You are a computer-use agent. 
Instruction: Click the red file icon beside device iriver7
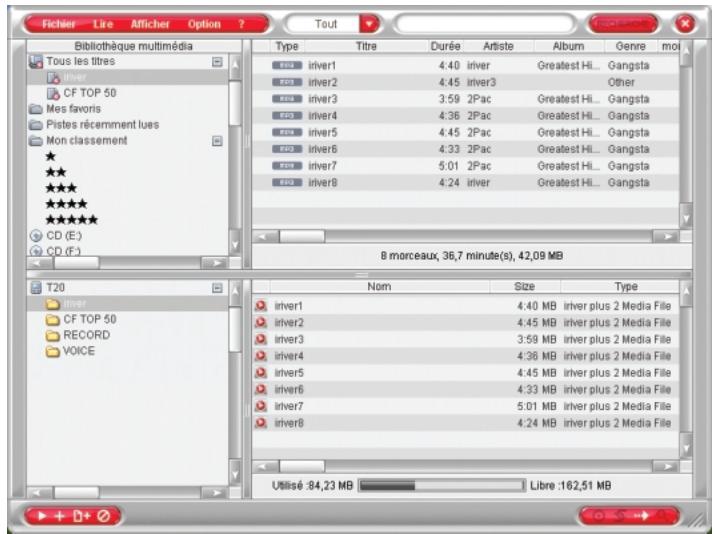click(x=261, y=406)
